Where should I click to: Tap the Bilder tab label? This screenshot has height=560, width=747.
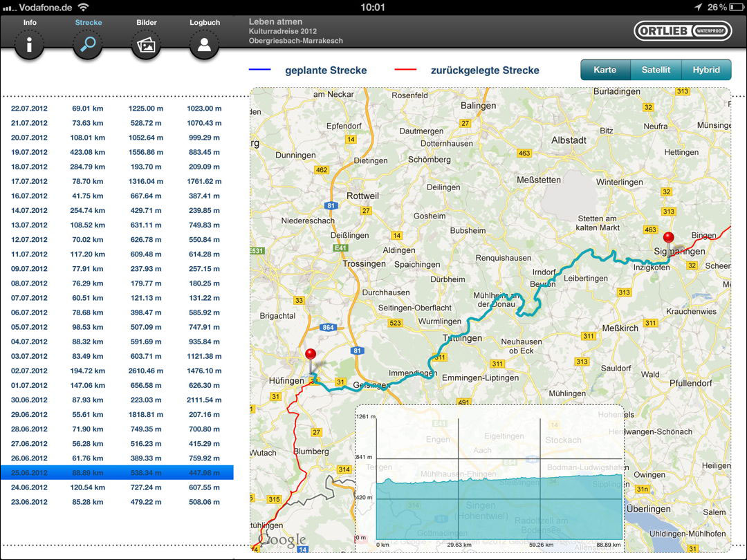[x=146, y=22]
